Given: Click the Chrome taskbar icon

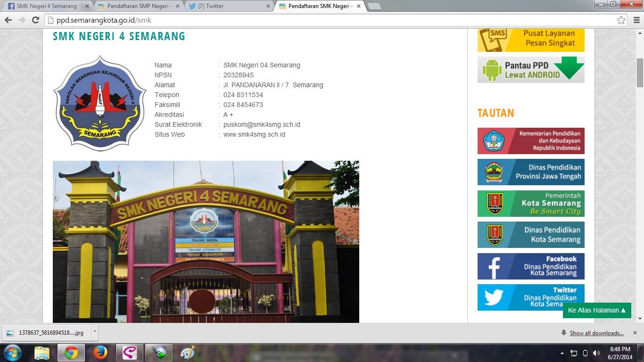Looking at the screenshot, I should (x=71, y=353).
